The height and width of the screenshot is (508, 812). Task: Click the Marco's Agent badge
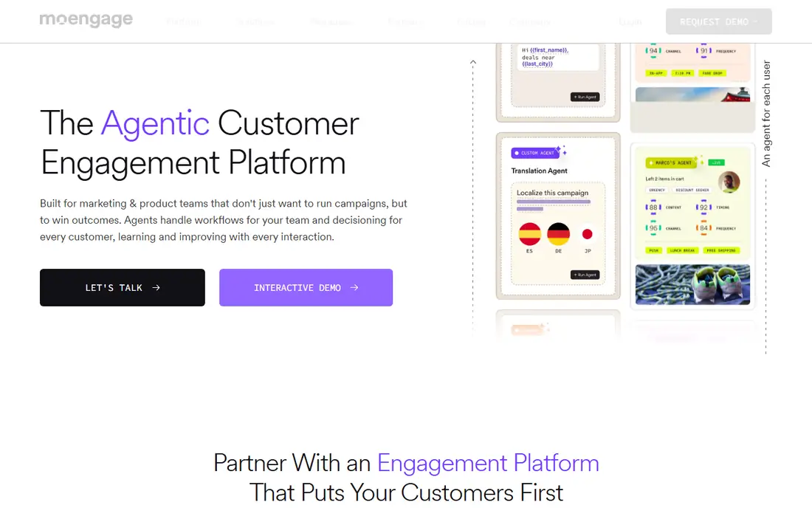[671, 162]
